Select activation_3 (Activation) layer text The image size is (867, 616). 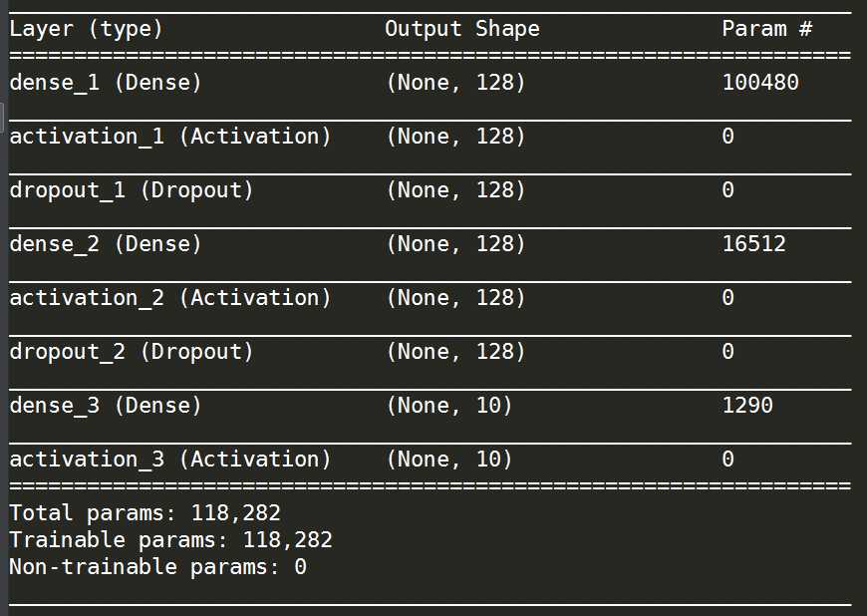[x=170, y=460]
